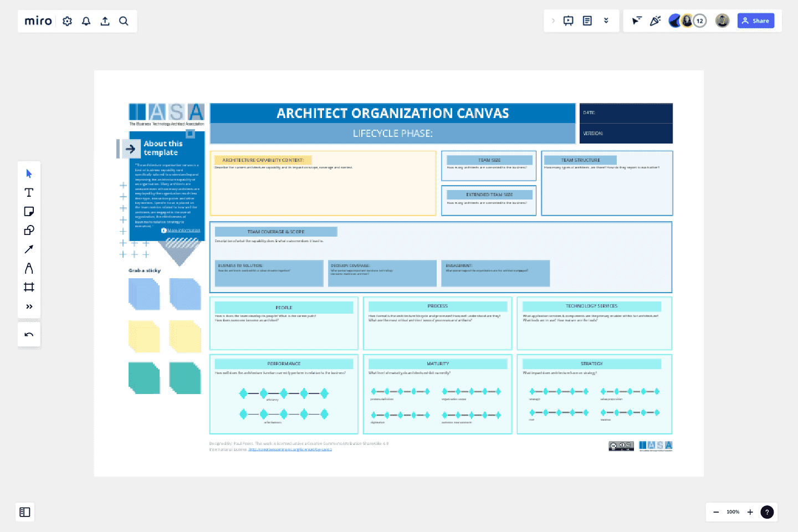Zoom out with the minus button
Viewport: 798px width, 532px height.
coord(716,512)
